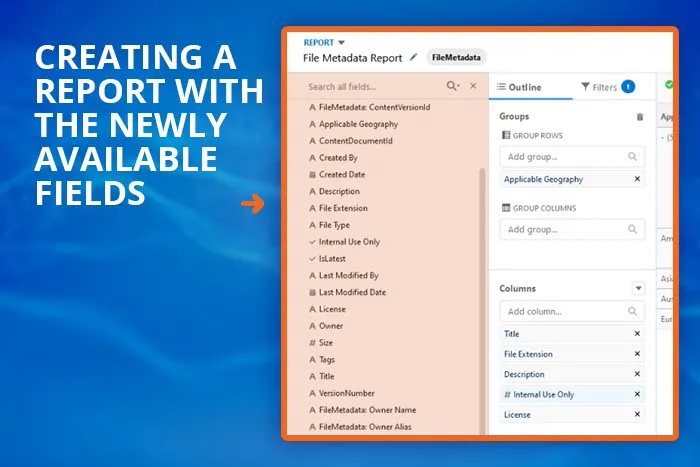
Task: Click the Add column search field
Action: click(x=572, y=311)
